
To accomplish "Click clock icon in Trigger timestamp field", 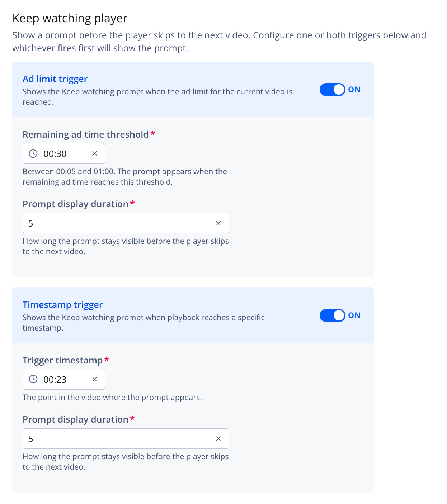I will (33, 379).
